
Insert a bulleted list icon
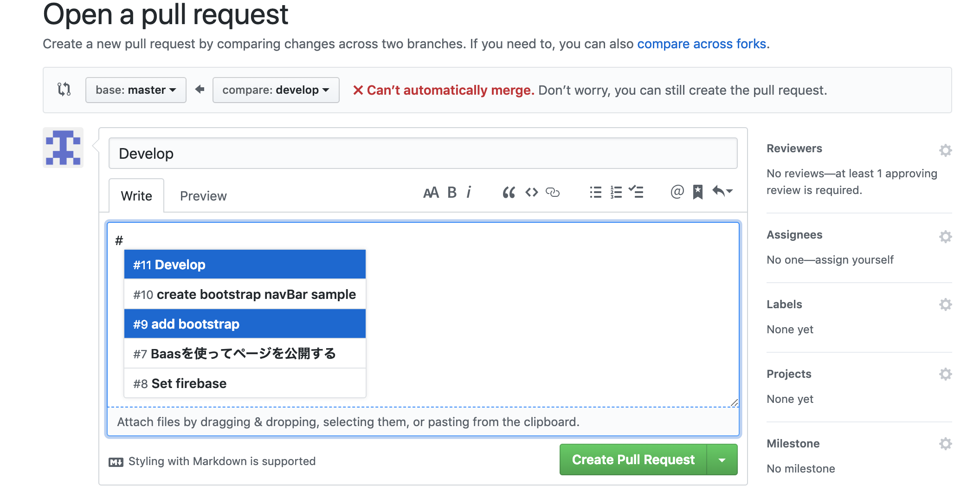pos(595,192)
